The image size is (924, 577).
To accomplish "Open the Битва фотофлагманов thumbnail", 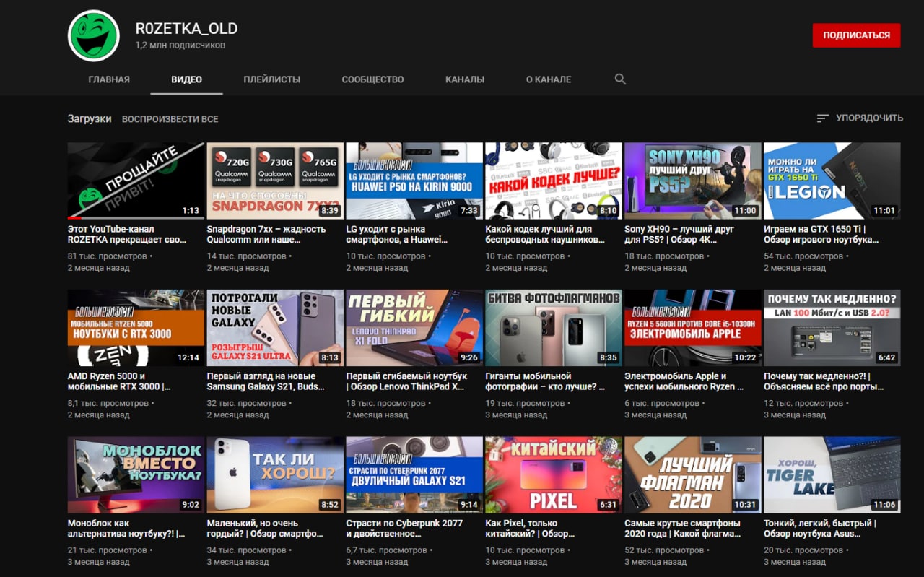I will pyautogui.click(x=554, y=328).
